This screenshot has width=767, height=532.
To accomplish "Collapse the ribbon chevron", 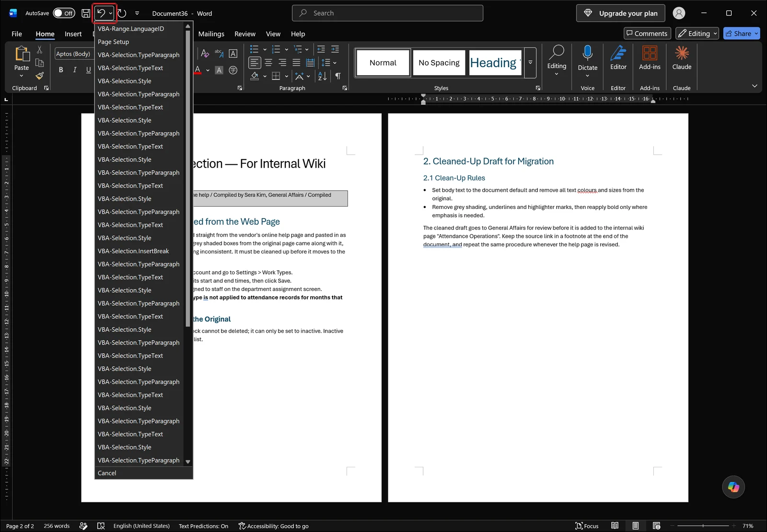I will click(755, 86).
